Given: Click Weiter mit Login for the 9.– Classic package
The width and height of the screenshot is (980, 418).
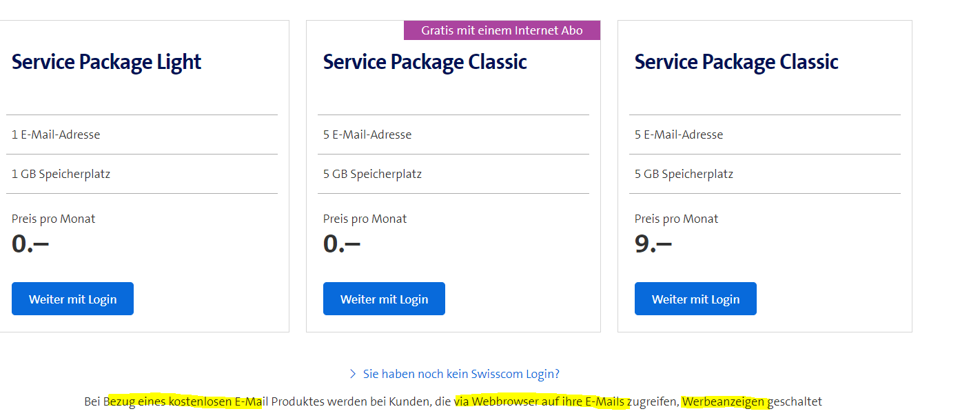Looking at the screenshot, I should [695, 299].
